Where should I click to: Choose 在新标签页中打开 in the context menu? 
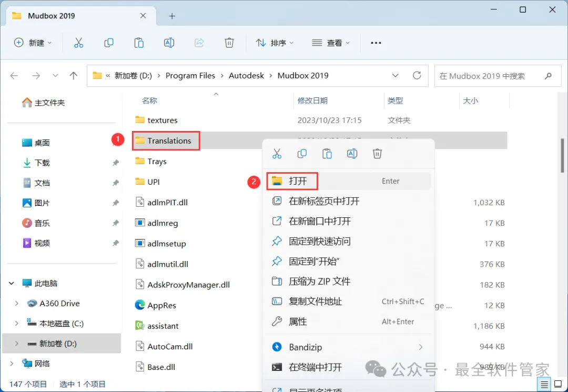coord(348,201)
